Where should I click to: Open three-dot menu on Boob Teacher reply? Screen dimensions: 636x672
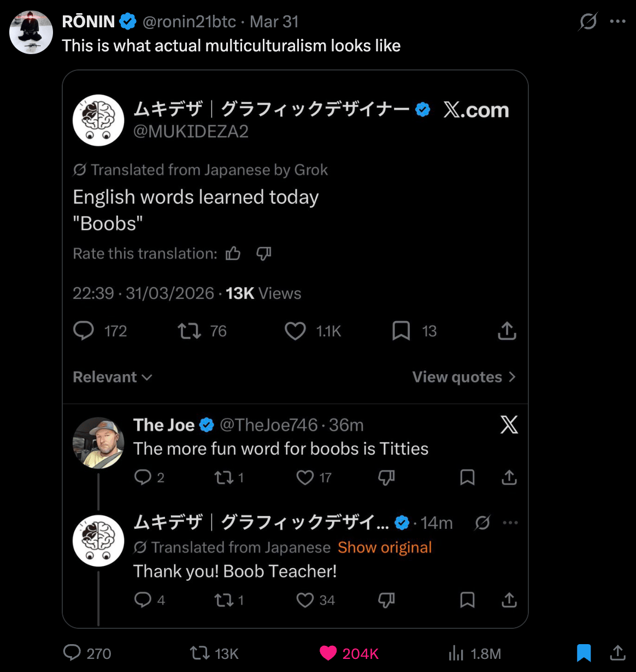[x=510, y=523]
